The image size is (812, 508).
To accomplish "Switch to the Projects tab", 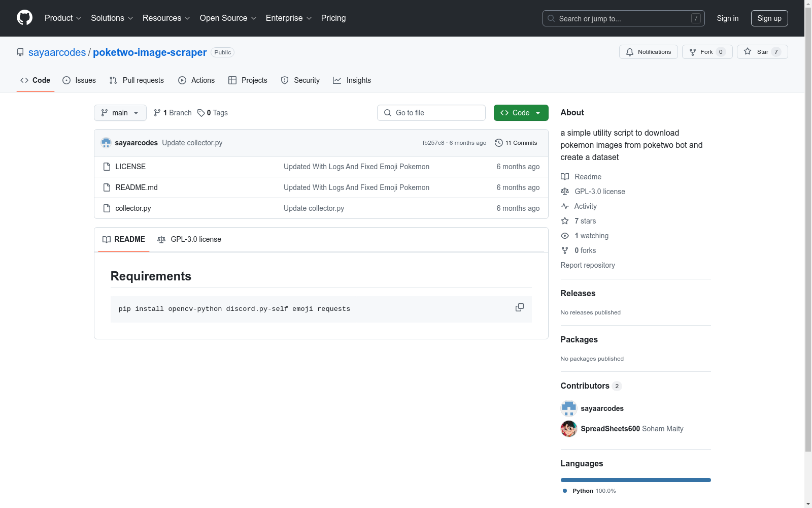I will (248, 80).
